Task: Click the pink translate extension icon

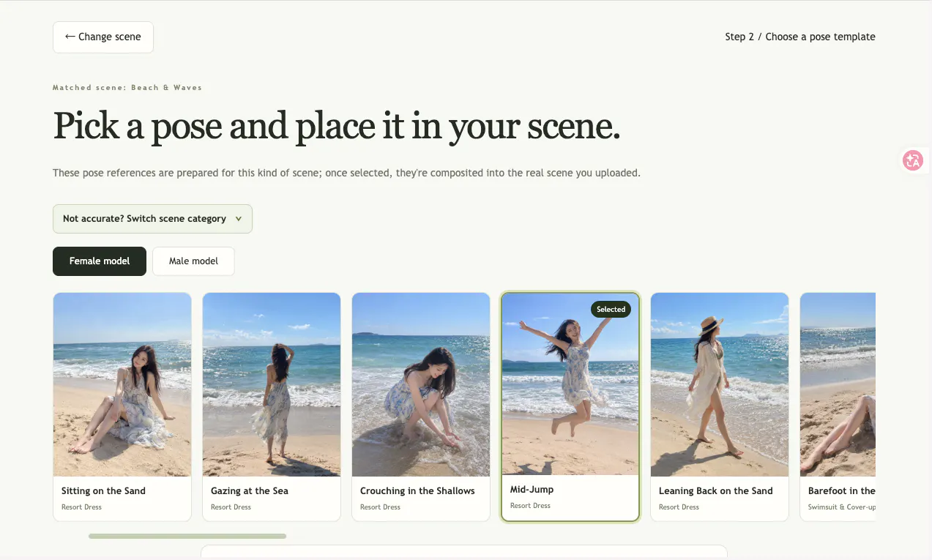Action: [913, 160]
